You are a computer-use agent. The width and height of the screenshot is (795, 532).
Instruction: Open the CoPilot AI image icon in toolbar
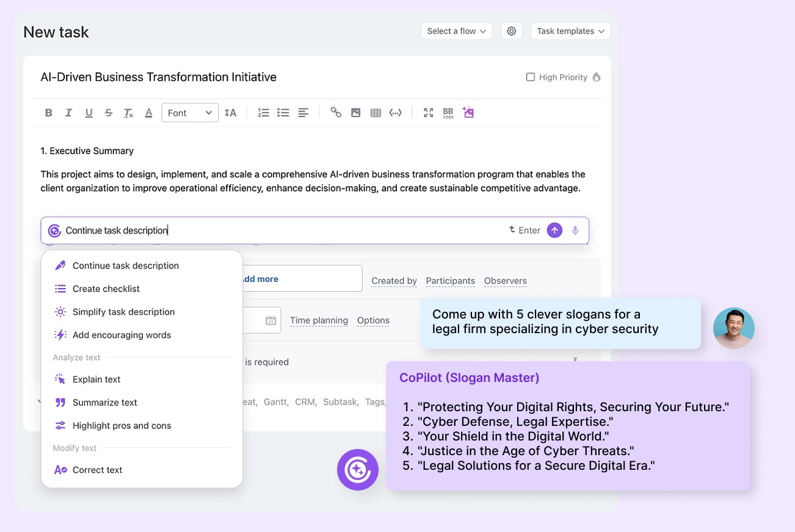click(468, 112)
